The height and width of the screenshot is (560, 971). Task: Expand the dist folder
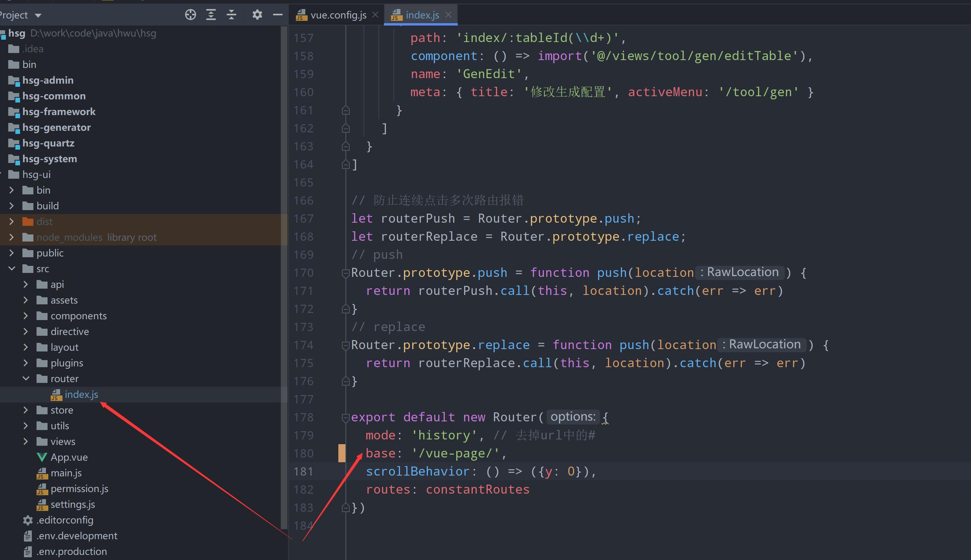(12, 221)
